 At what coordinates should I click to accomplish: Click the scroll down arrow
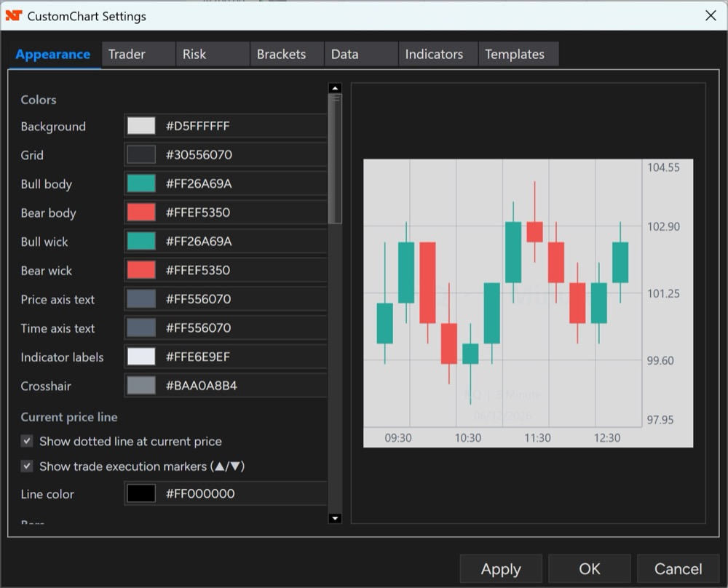coord(335,518)
